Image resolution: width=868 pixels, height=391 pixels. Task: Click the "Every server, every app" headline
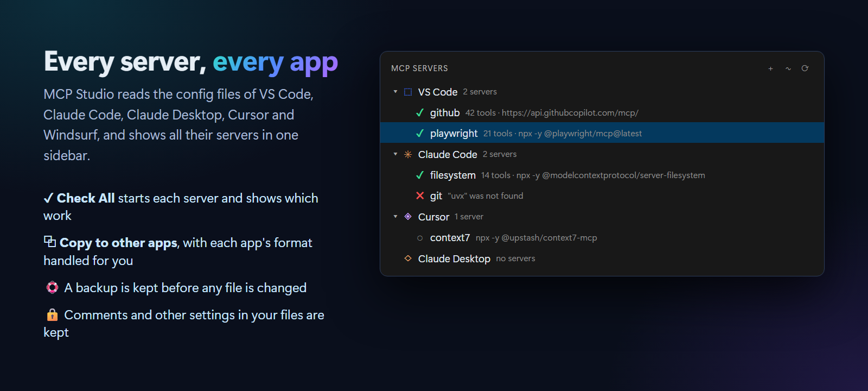click(x=191, y=62)
